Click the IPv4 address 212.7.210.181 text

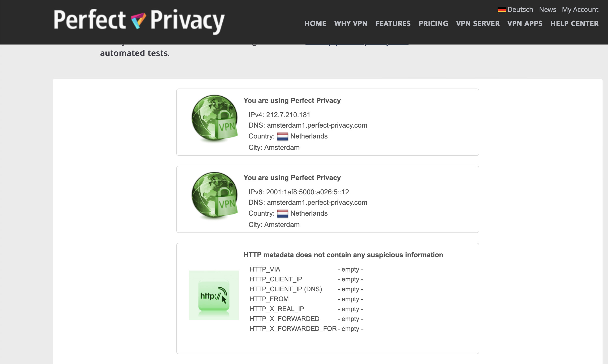pos(288,114)
